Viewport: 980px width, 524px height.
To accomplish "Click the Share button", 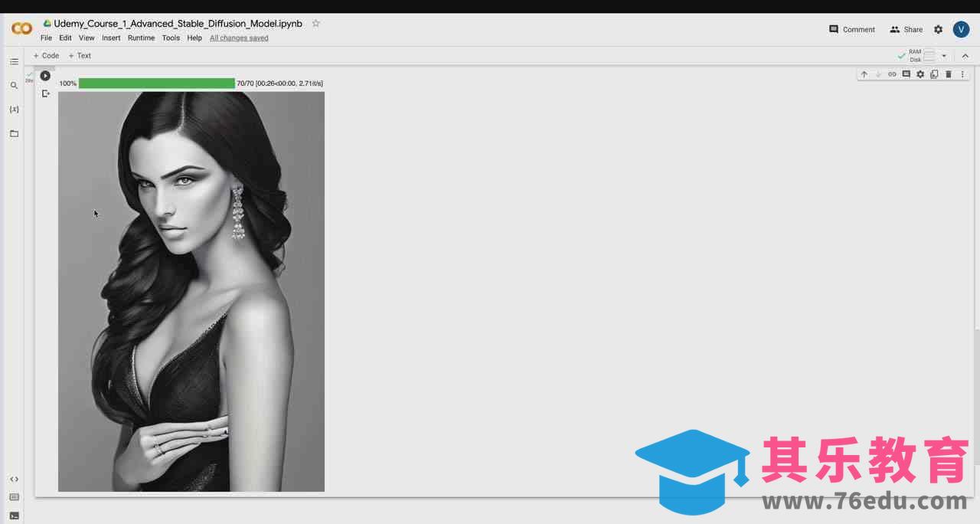I will pos(906,29).
